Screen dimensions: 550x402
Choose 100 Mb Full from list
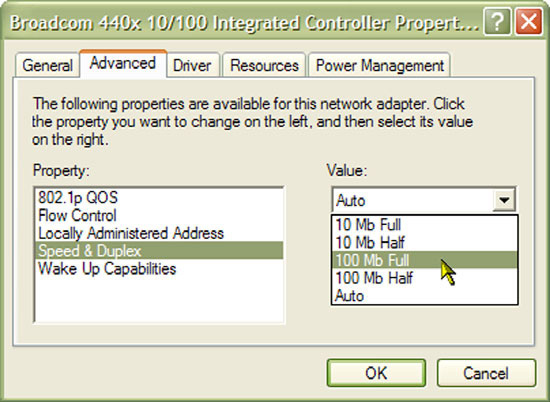[424, 260]
